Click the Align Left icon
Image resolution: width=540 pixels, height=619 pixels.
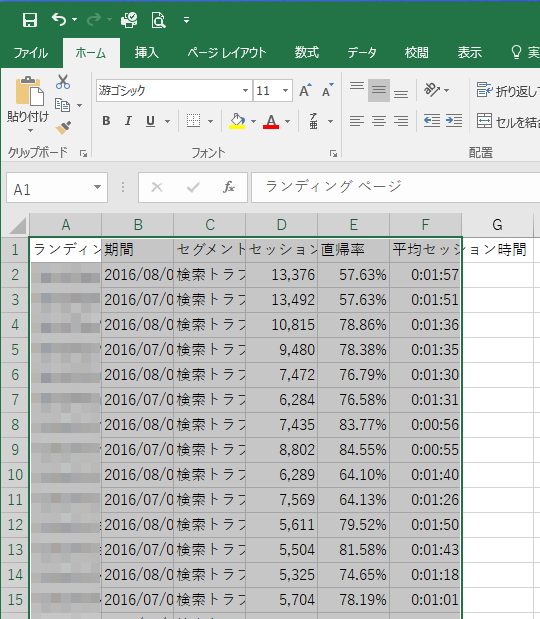tap(357, 121)
